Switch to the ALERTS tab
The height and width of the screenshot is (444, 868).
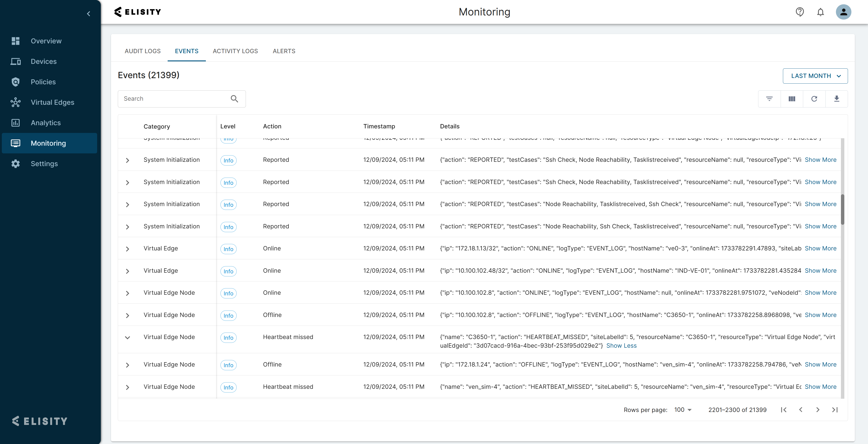tap(284, 51)
